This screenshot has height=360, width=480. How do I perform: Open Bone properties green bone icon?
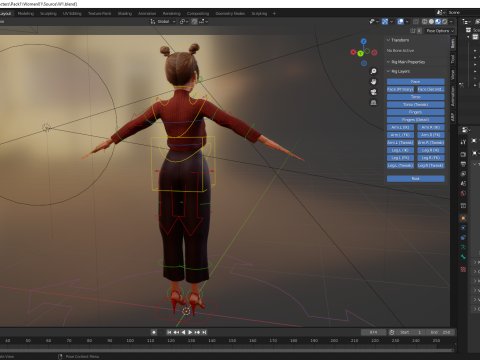click(x=463, y=257)
